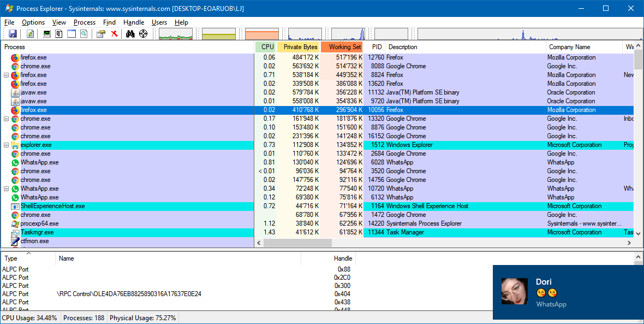The image size is (644, 324).
Task: Click Dori's photo in WhatsApp notification
Action: [x=515, y=291]
